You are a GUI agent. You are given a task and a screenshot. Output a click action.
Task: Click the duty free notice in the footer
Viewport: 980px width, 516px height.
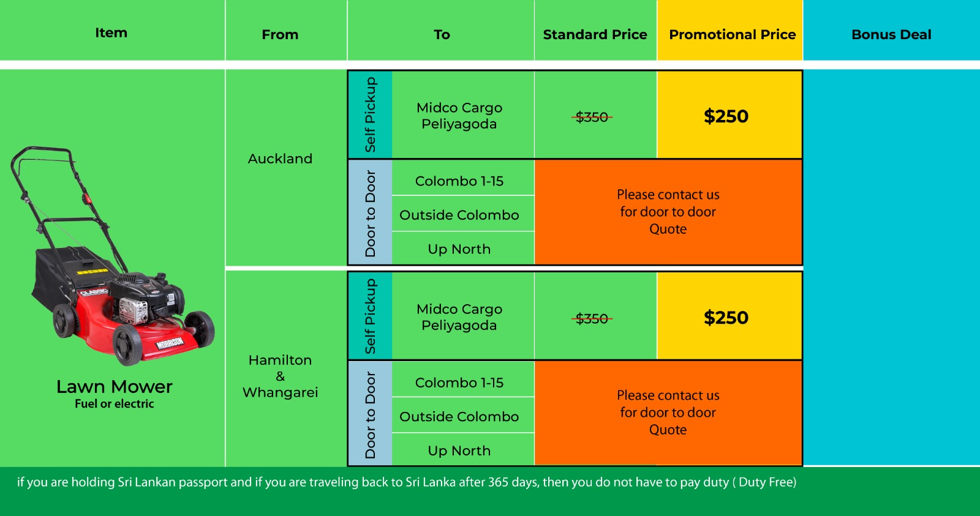tap(407, 482)
